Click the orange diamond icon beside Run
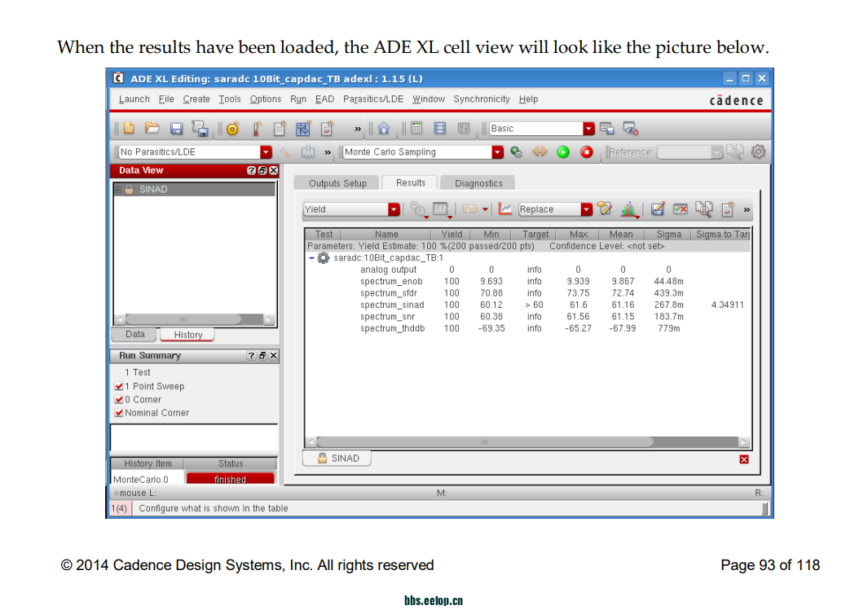 coord(540,151)
